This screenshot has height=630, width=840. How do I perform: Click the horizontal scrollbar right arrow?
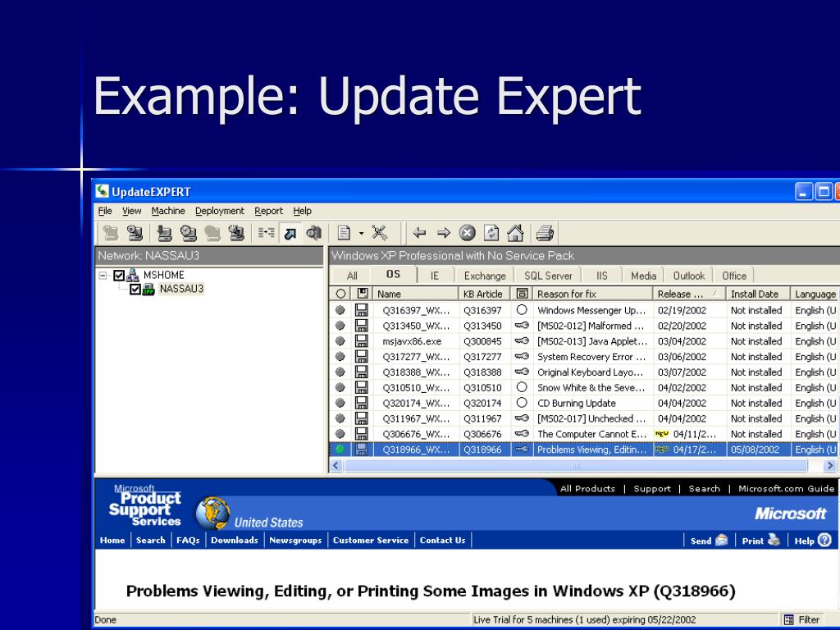[x=830, y=466]
